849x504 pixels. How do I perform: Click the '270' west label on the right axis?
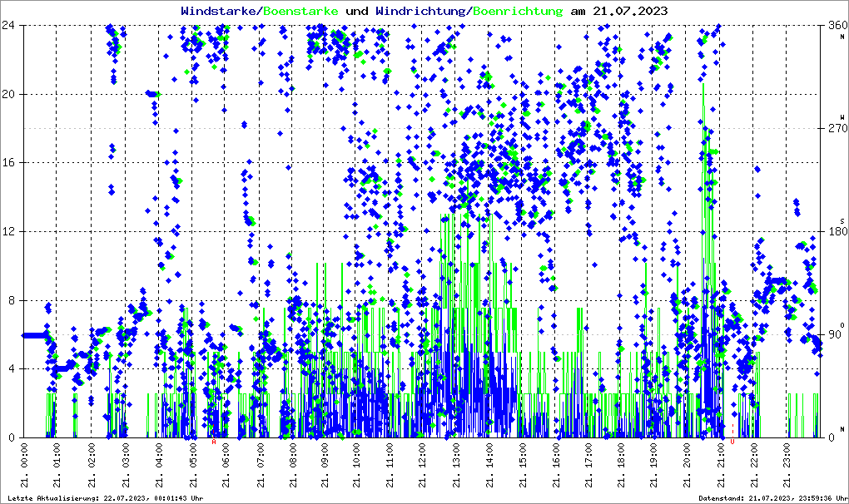(837, 128)
